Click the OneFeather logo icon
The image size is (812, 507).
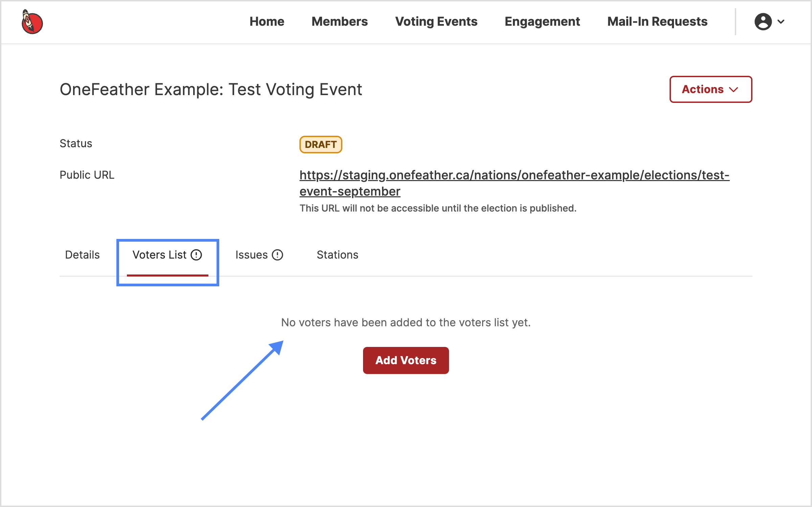point(32,22)
